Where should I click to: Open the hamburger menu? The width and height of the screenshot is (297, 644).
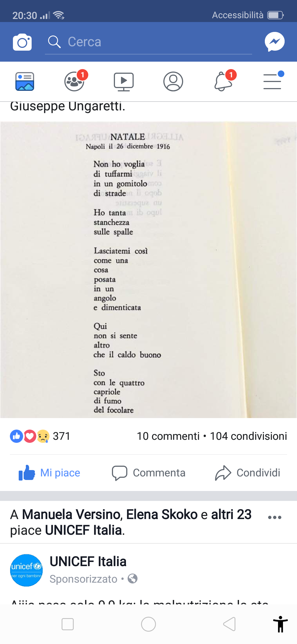tap(272, 81)
